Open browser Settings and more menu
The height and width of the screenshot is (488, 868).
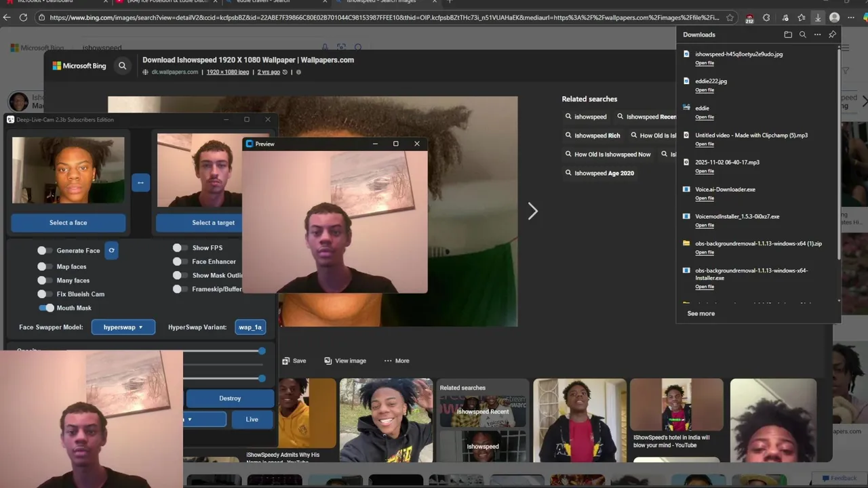[850, 18]
